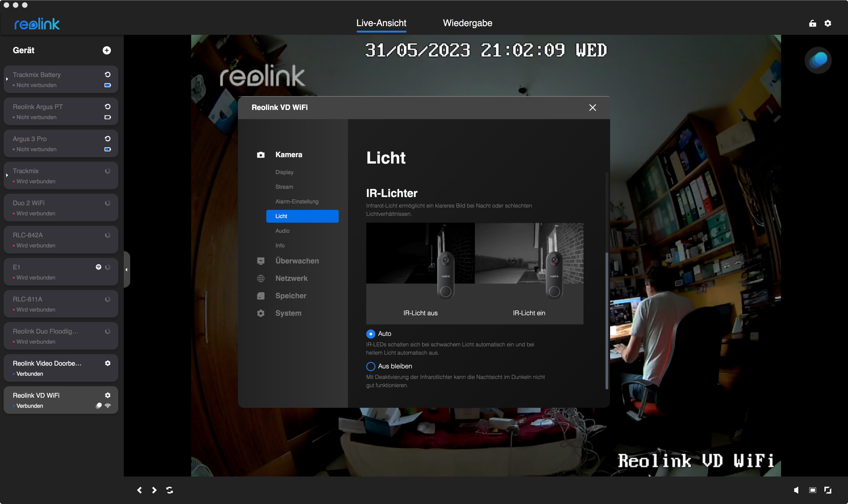848x504 pixels.
Task: Select the Auto IR light option
Action: click(x=371, y=334)
